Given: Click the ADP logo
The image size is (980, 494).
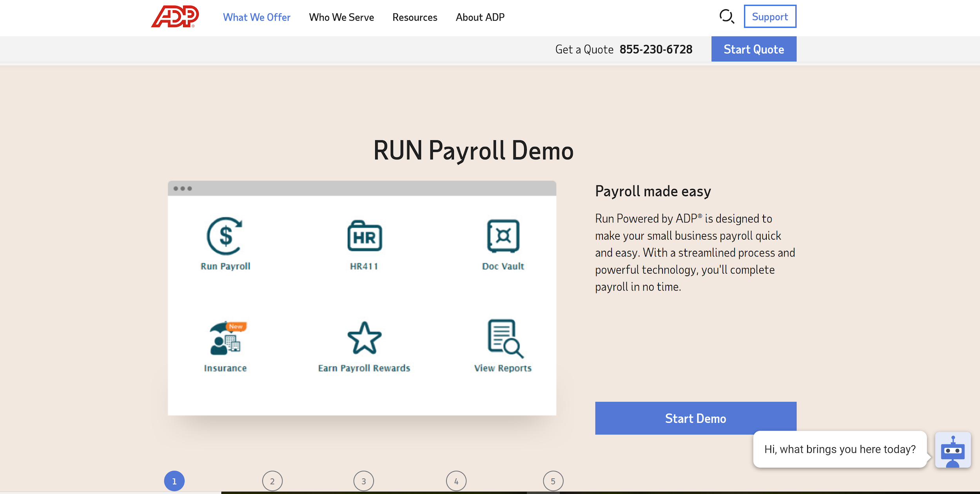Looking at the screenshot, I should (175, 16).
